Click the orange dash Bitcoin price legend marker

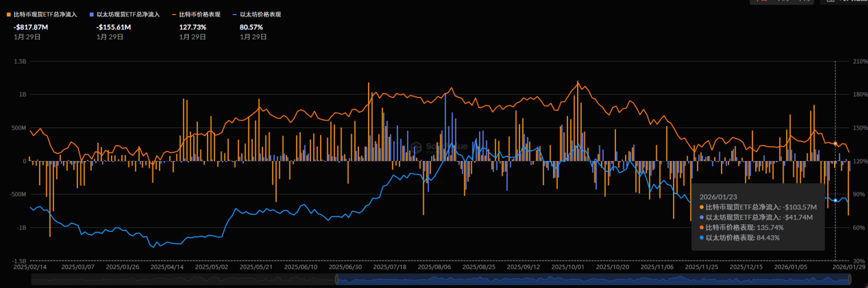coord(175,15)
